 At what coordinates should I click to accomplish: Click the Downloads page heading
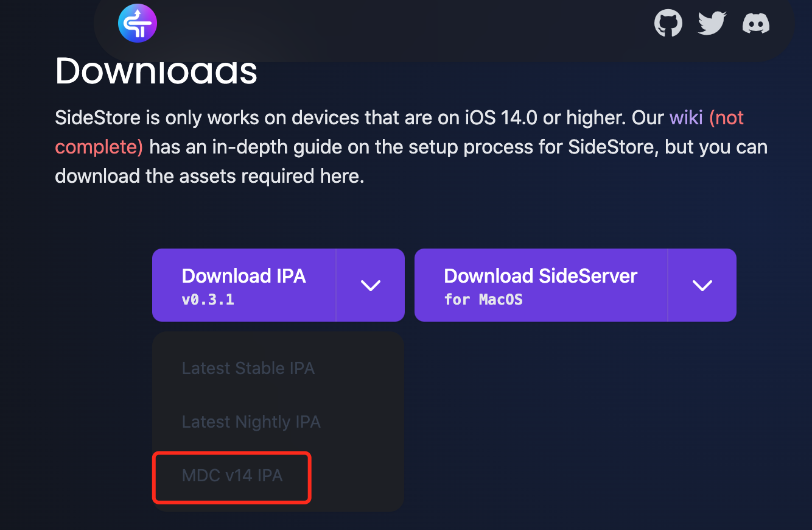(156, 71)
